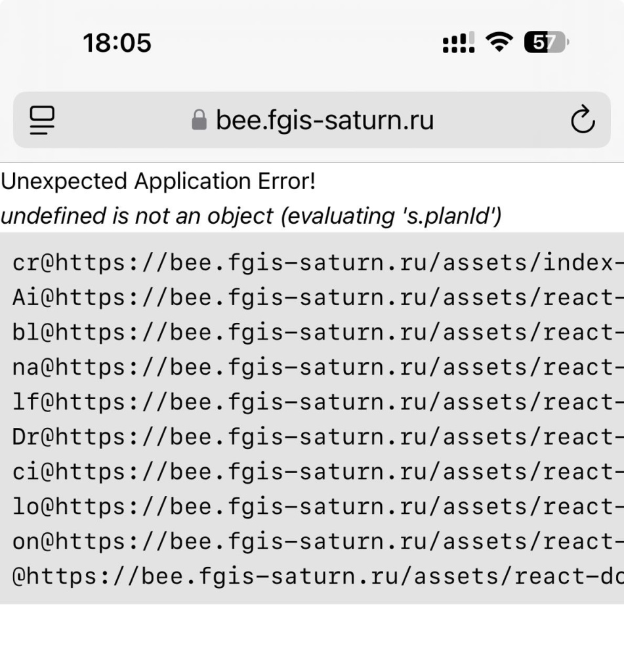Click the lo@https stack trace line

[318, 507]
